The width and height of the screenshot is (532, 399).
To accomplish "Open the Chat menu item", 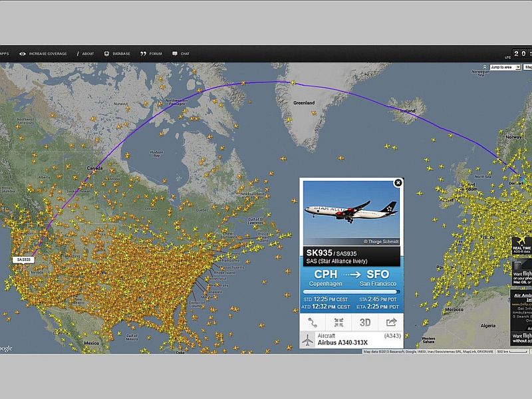I will 181,53.
